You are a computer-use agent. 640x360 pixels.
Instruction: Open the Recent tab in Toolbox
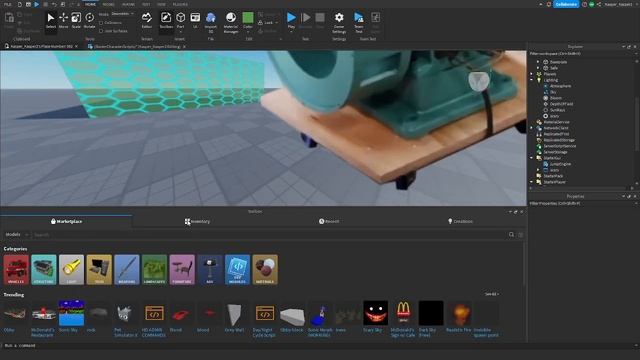pos(329,221)
